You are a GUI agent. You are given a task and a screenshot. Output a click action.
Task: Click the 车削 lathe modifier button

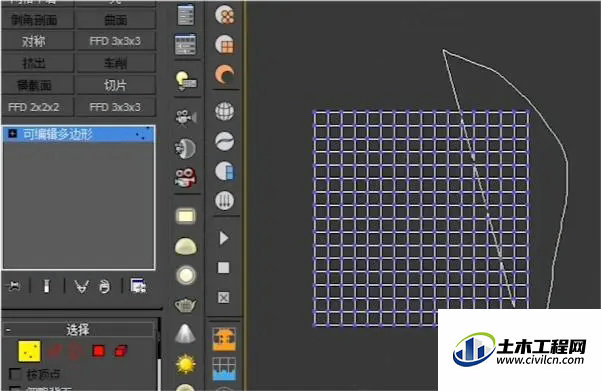pos(116,63)
